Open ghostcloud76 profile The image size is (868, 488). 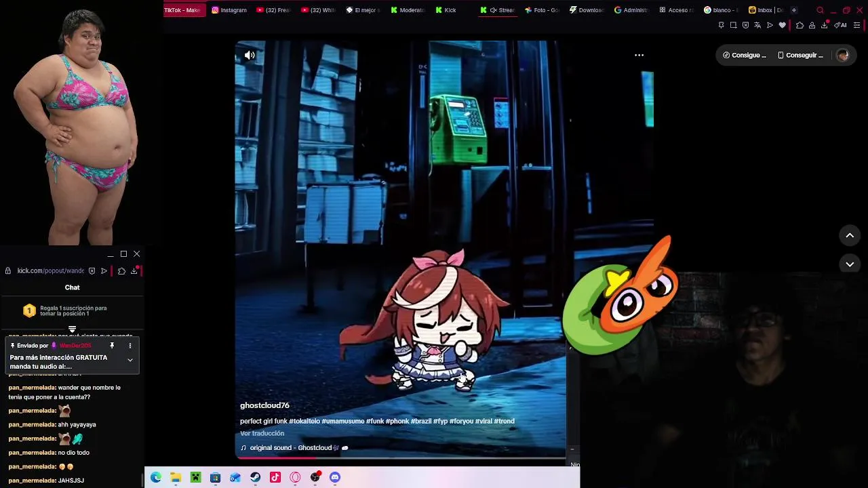click(x=264, y=405)
